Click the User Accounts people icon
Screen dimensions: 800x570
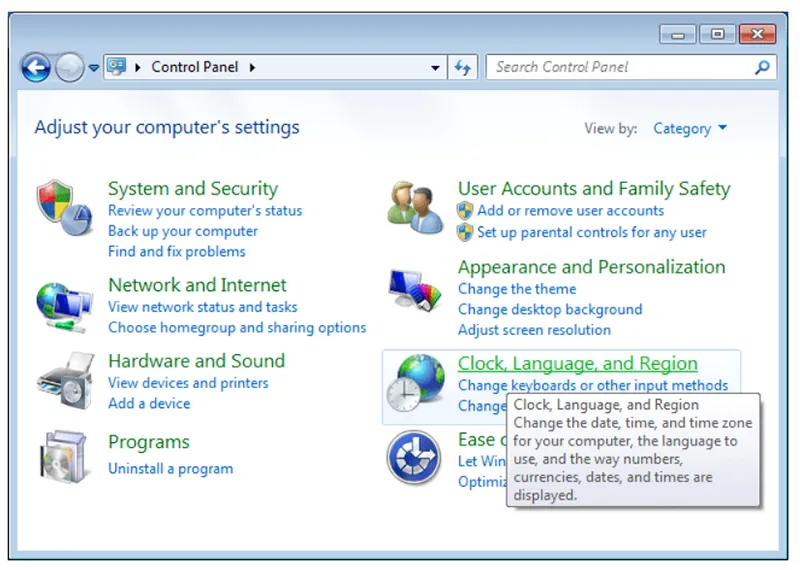(415, 207)
